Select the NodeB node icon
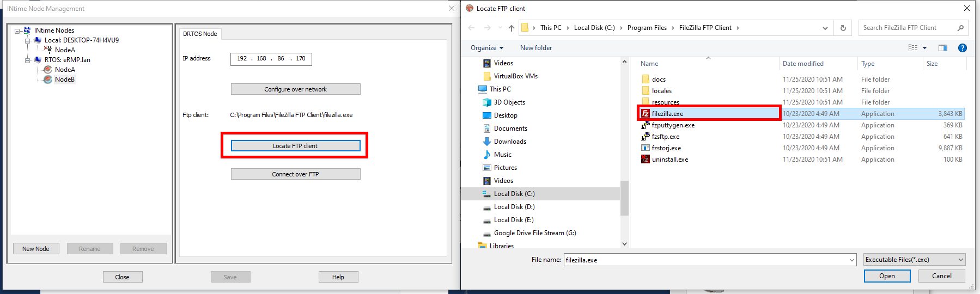 coord(48,79)
